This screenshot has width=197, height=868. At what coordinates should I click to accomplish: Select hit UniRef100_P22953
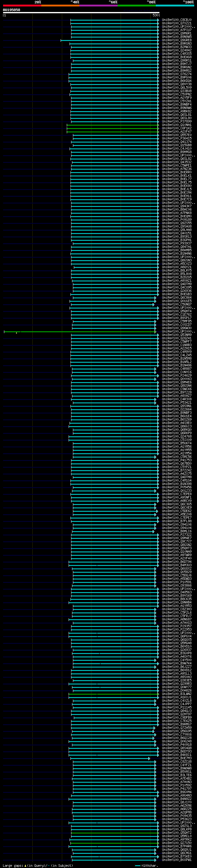(177, 629)
